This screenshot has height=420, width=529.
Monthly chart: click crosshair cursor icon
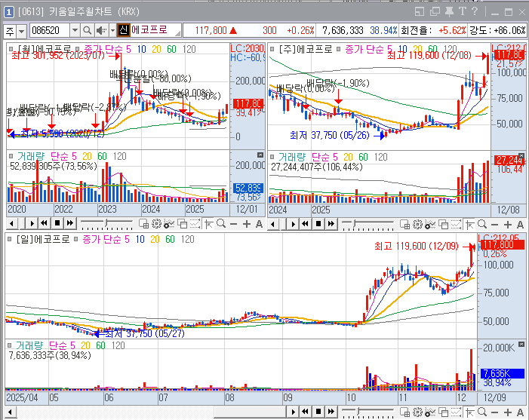point(208,224)
